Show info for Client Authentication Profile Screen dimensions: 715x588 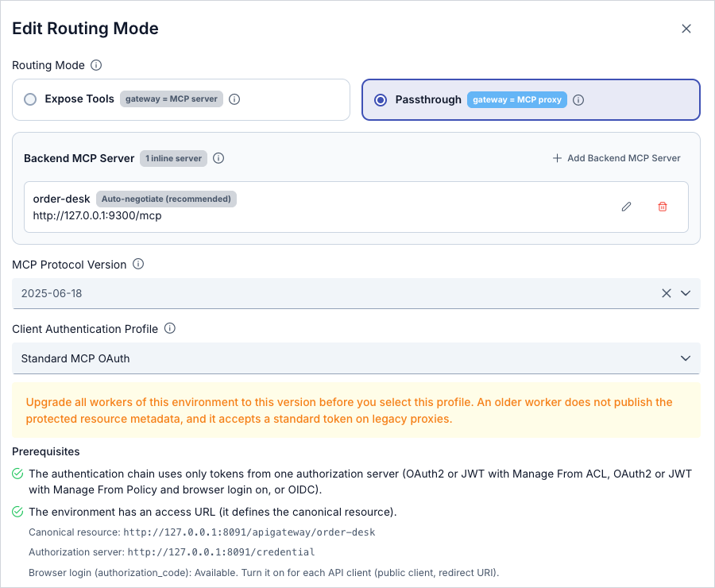(170, 328)
